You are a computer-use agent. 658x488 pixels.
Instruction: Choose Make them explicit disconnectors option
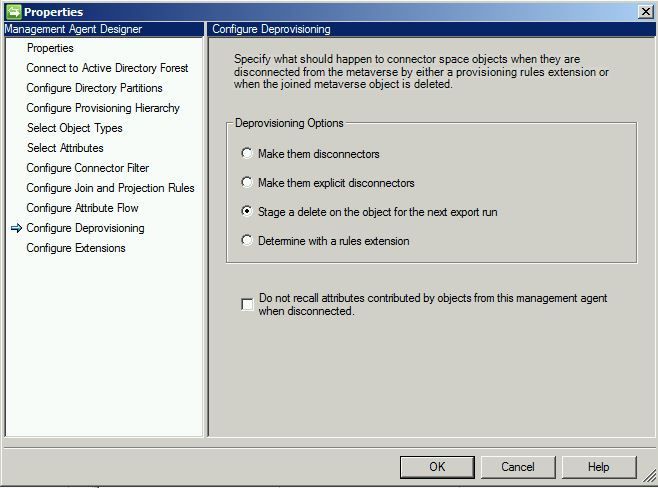coord(247,182)
